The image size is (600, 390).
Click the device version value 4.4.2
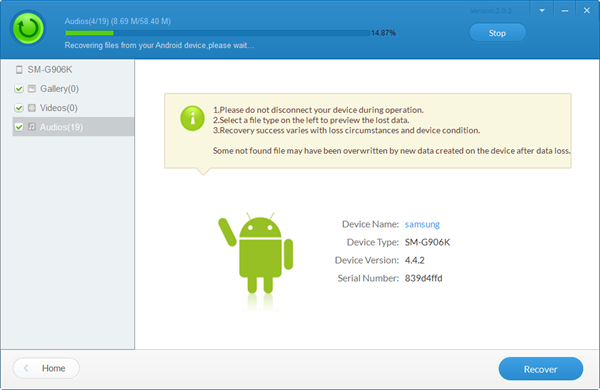tap(414, 260)
